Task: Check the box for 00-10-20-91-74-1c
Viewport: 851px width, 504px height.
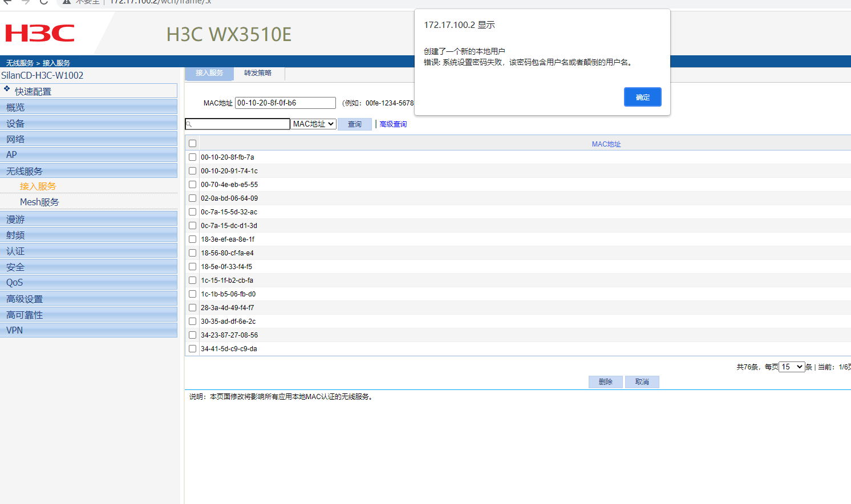Action: [x=192, y=171]
